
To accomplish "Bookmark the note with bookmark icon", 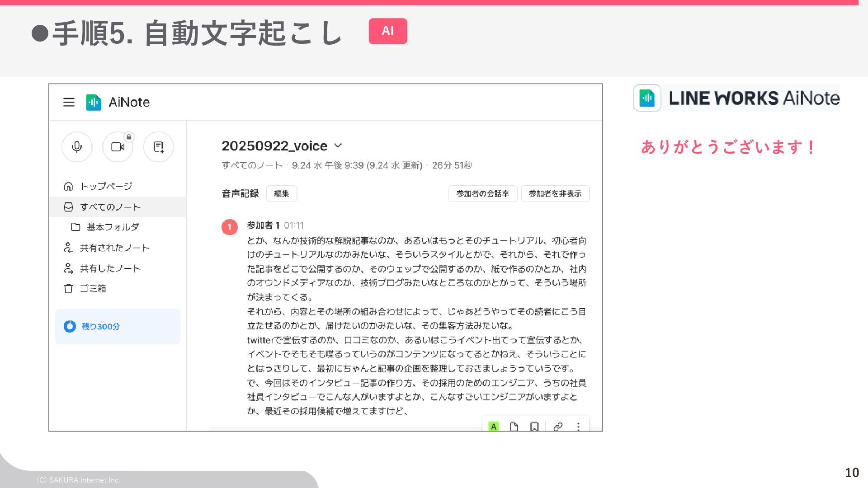I will [x=534, y=426].
